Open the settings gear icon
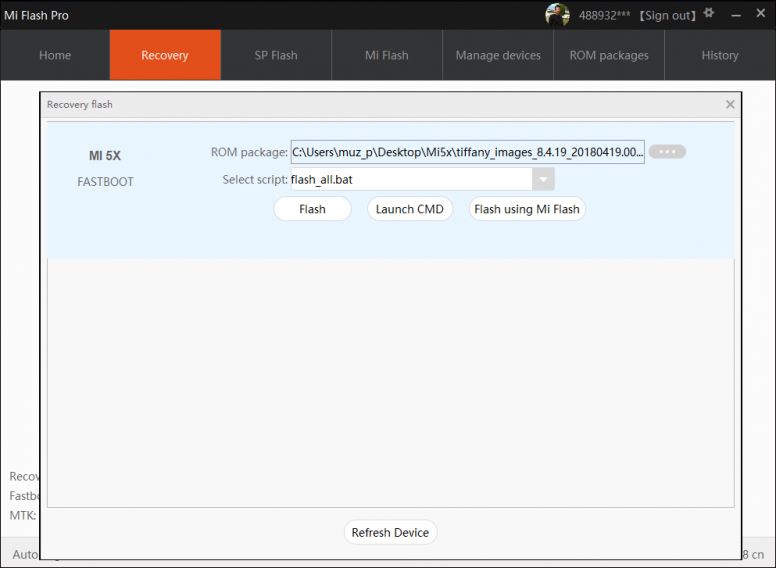 709,13
